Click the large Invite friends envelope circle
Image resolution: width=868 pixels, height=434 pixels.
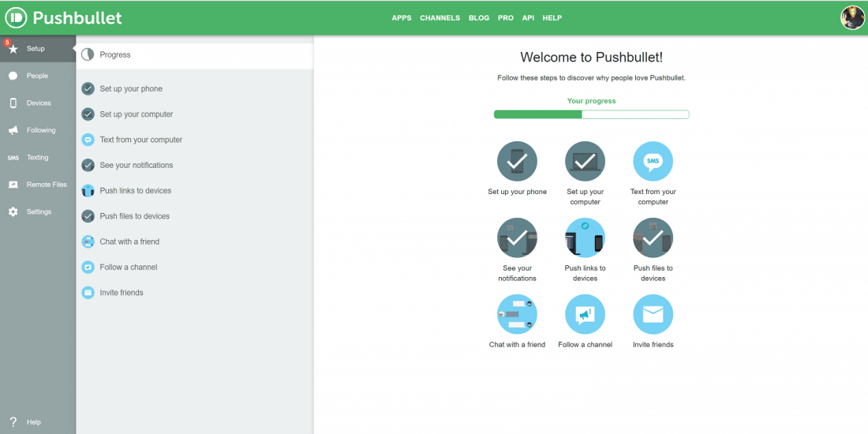coord(653,314)
